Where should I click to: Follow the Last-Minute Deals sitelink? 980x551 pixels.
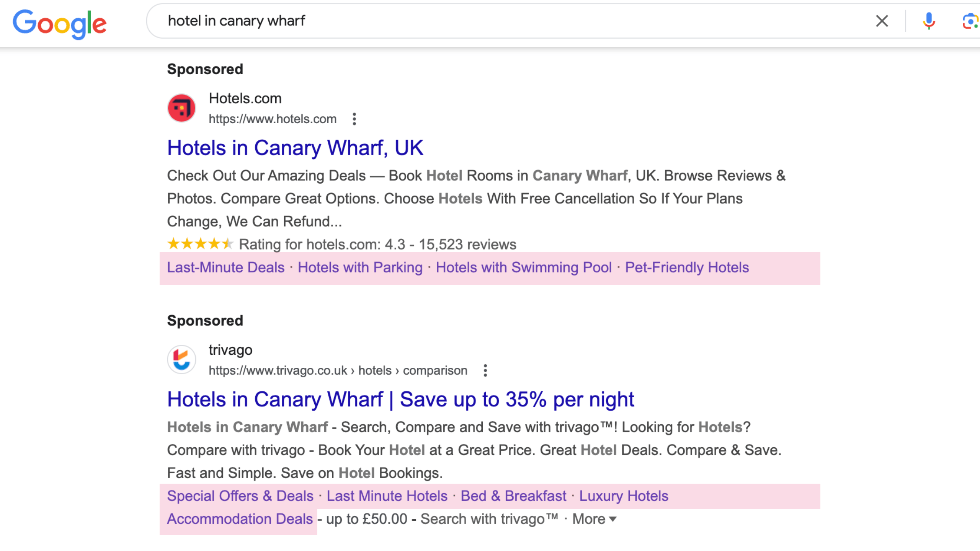226,267
